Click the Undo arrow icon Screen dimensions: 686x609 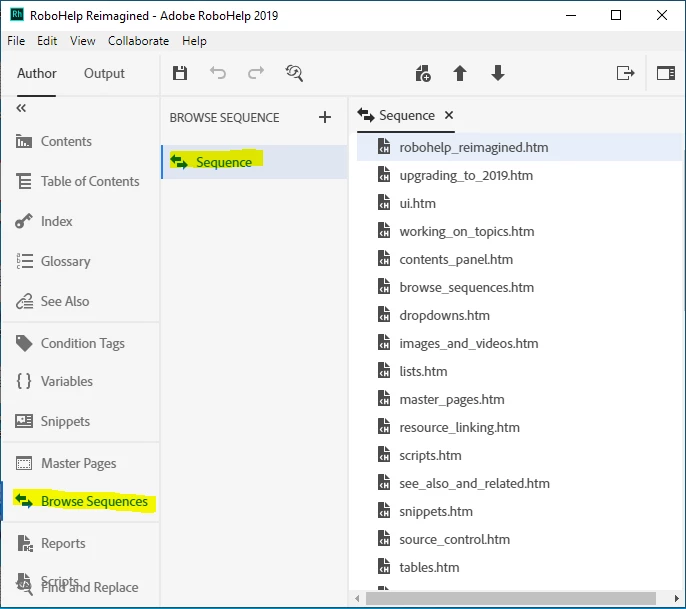coord(217,73)
